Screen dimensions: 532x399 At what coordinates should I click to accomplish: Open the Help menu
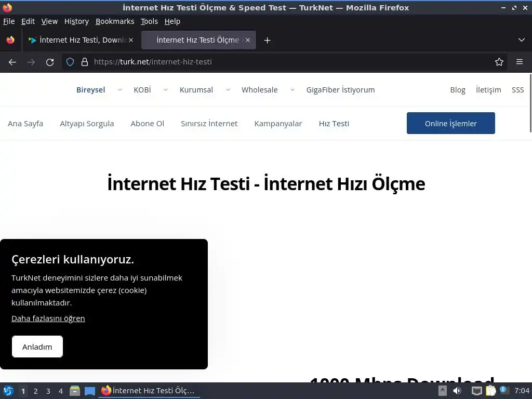(x=172, y=21)
